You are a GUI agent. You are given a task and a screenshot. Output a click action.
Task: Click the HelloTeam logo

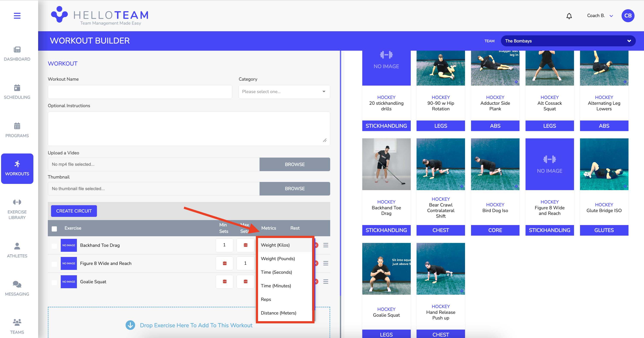(100, 16)
